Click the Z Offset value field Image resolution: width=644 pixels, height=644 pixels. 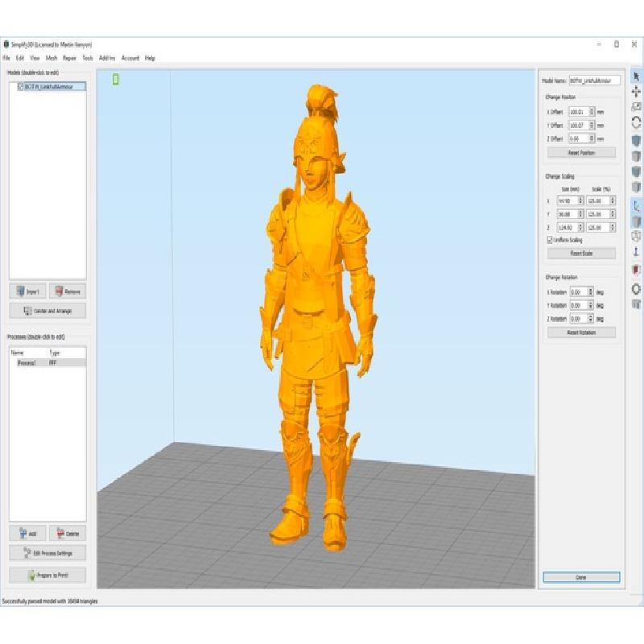pyautogui.click(x=579, y=138)
